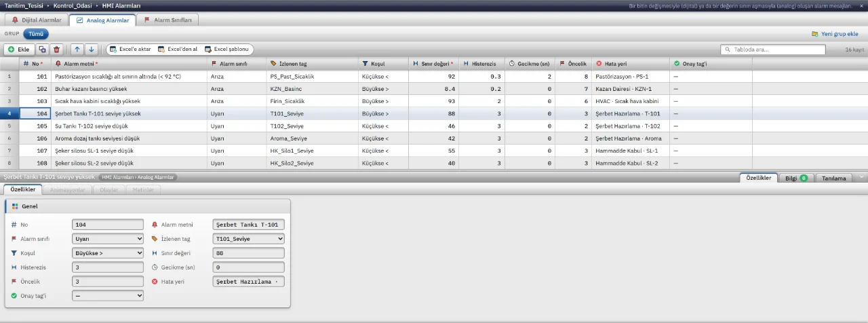
Task: Click the Firin_Sicaklik tag cell
Action: (312, 101)
